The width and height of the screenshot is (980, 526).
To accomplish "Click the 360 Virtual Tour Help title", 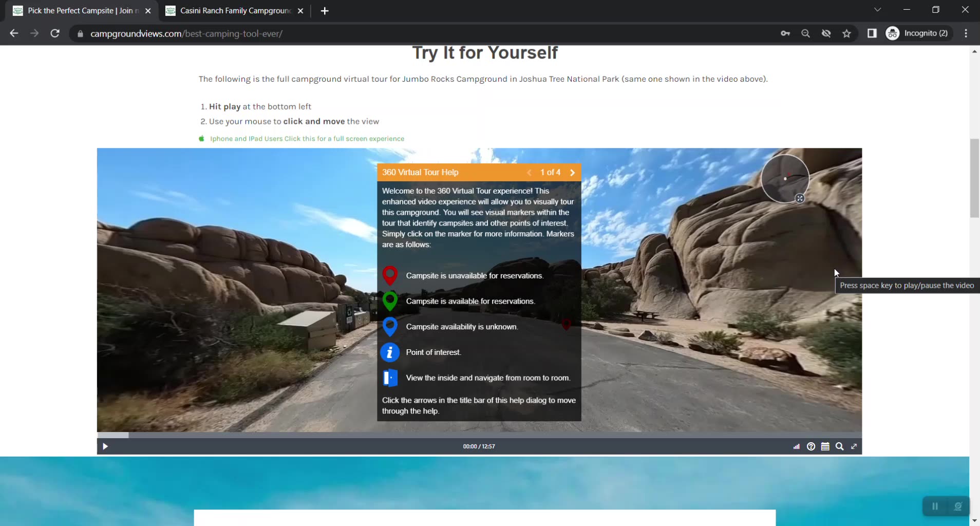I will pyautogui.click(x=420, y=173).
